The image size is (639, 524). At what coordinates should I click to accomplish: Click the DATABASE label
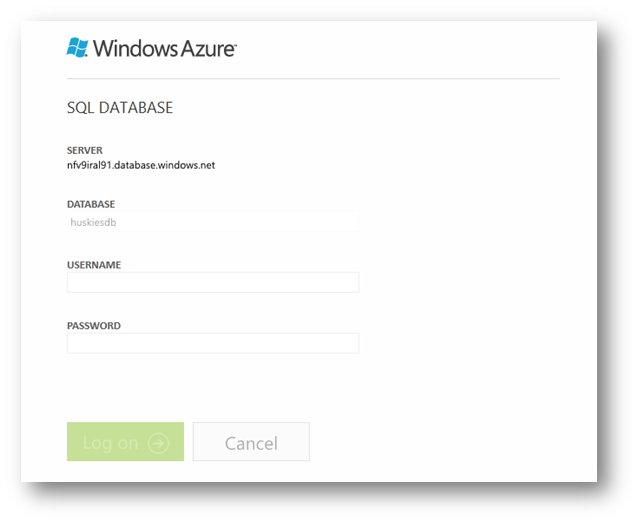pyautogui.click(x=91, y=204)
